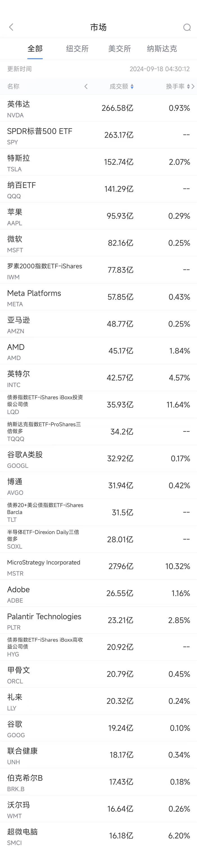Sort by 成交额 column
197x868 pixels.
(121, 87)
